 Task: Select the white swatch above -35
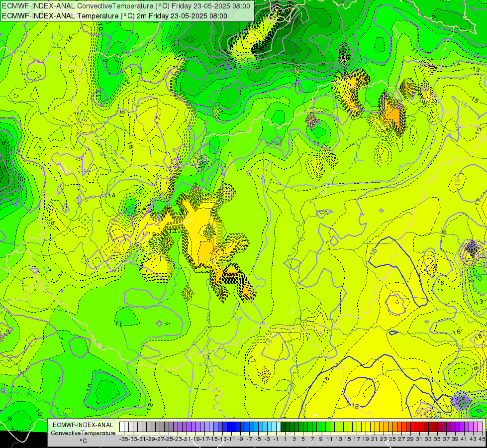point(122,427)
